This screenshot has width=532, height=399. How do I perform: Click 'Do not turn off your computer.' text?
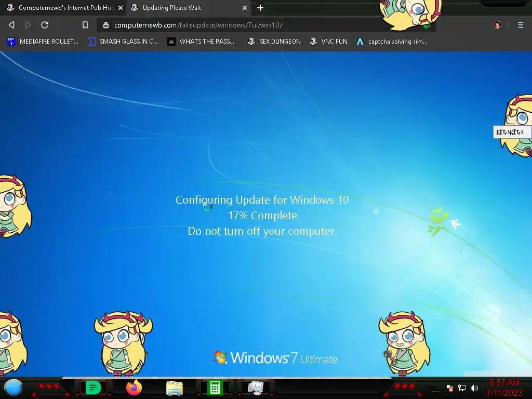(x=262, y=231)
